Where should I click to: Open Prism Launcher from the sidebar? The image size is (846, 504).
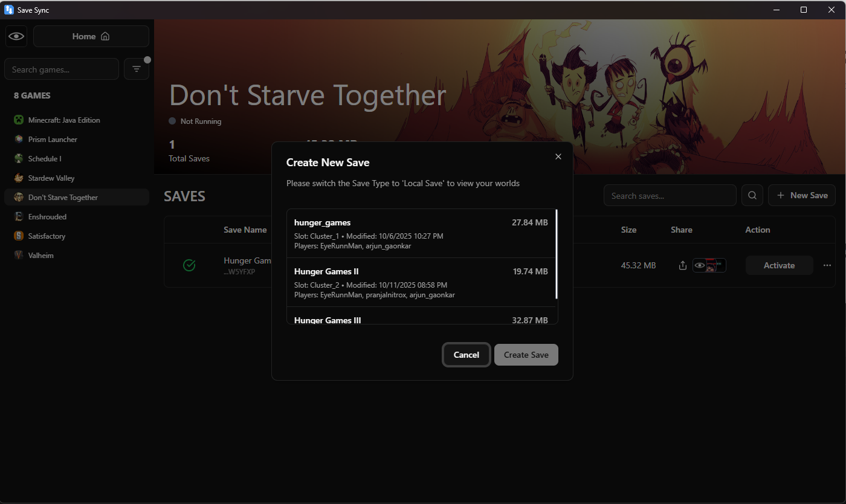point(77,140)
